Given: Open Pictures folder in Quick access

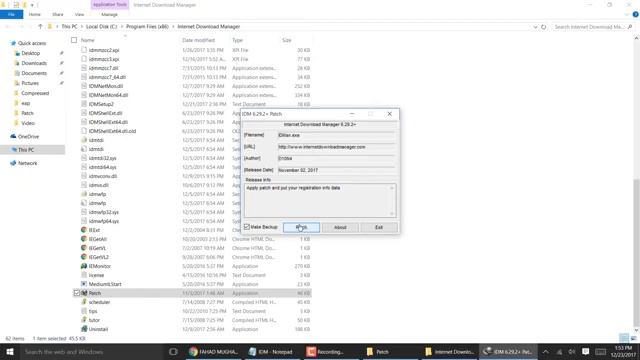Looking at the screenshot, I should (x=30, y=83).
